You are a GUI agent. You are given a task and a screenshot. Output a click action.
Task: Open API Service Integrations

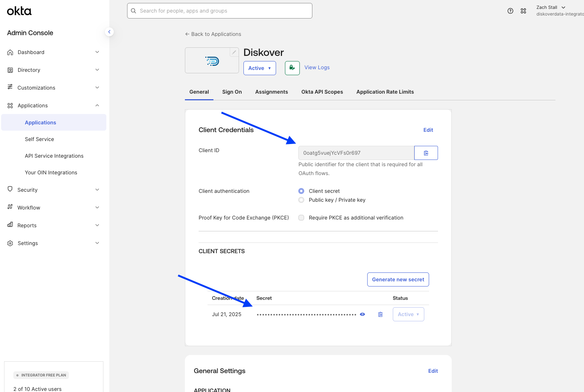click(x=54, y=156)
